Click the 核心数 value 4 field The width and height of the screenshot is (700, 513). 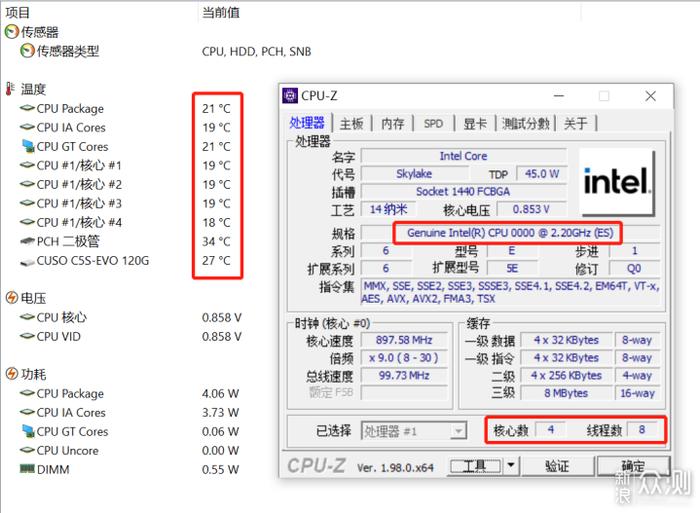click(x=550, y=430)
